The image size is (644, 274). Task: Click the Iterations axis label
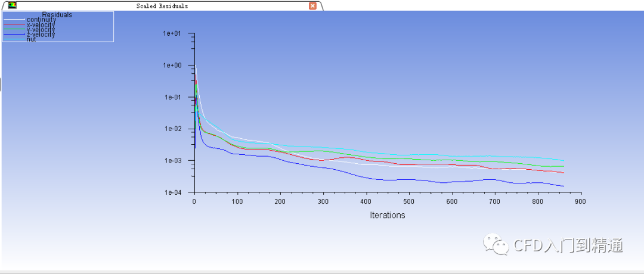pos(388,216)
